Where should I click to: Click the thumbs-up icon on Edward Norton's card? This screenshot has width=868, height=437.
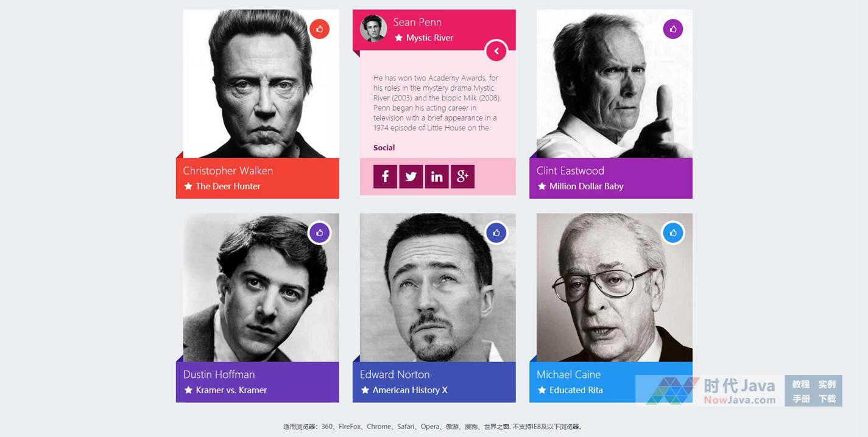click(496, 232)
